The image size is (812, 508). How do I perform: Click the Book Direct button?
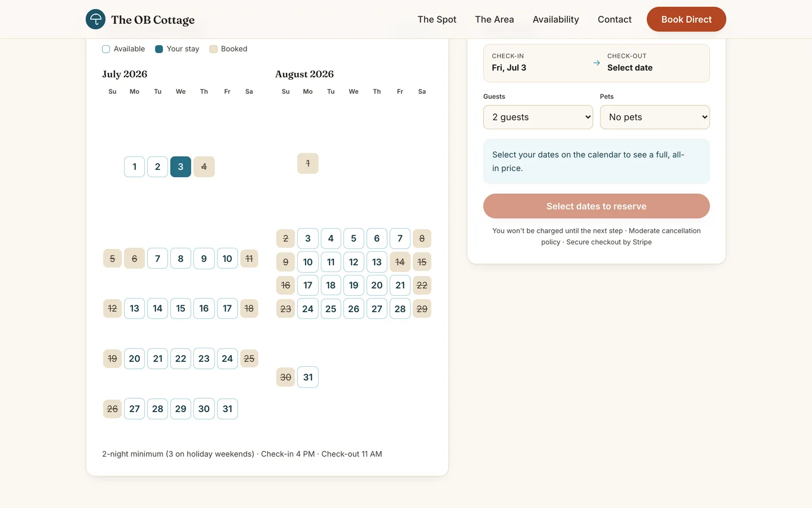(686, 19)
